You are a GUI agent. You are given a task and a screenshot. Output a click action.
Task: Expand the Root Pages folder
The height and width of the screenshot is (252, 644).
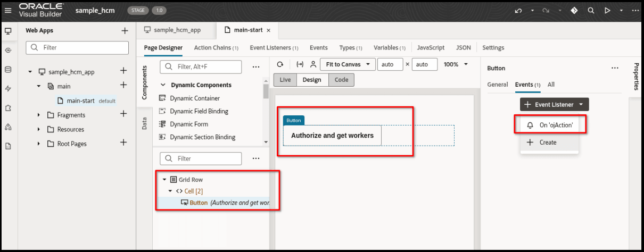pos(39,144)
